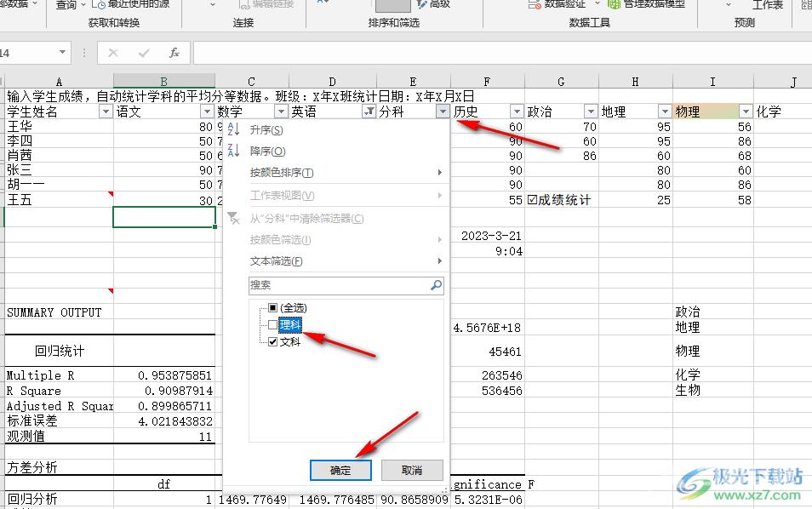The width and height of the screenshot is (812, 509).
Task: Click the formula bar cancel X icon
Action: 113,53
